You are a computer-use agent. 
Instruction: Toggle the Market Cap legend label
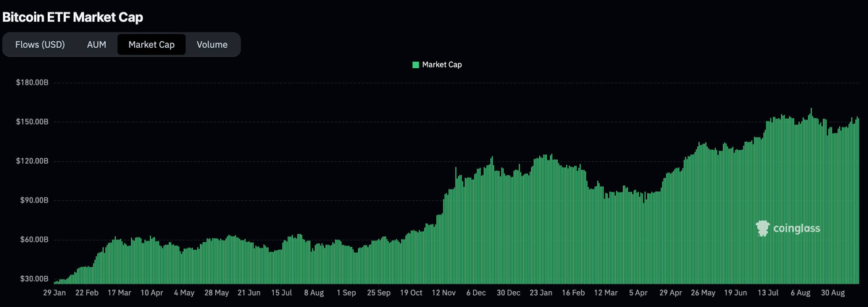point(442,65)
